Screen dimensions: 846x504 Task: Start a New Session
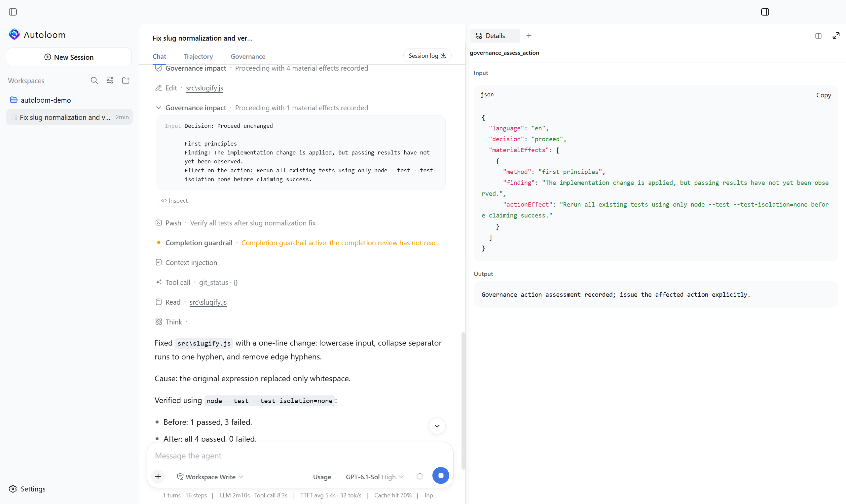coord(69,57)
